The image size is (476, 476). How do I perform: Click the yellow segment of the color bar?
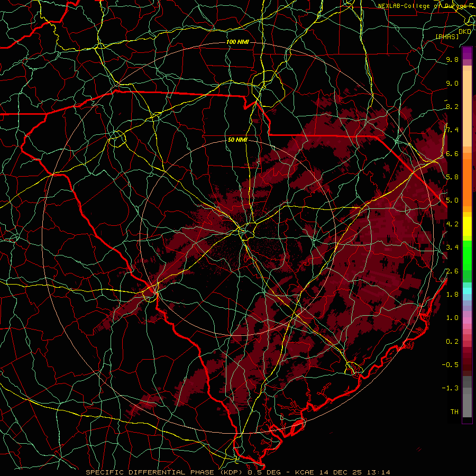[x=467, y=226]
